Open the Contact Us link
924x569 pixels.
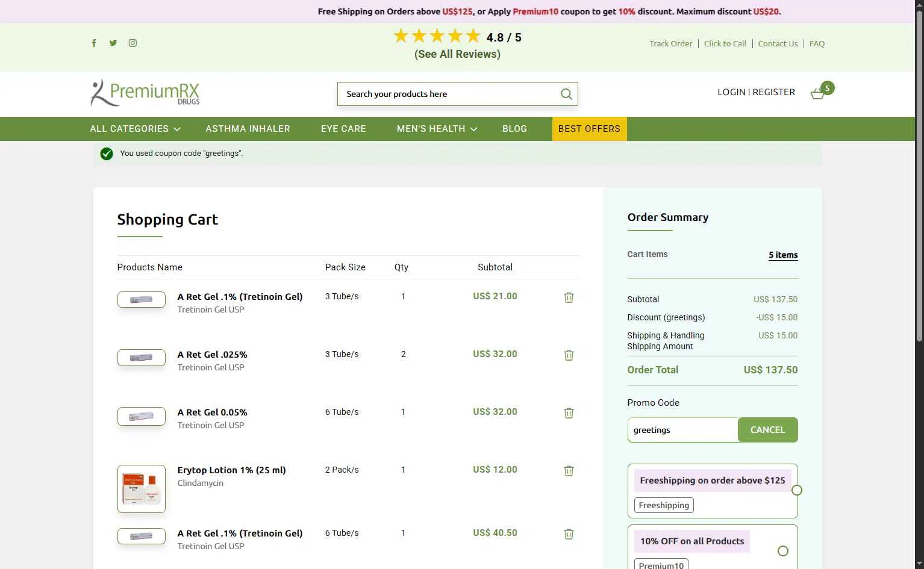tap(778, 43)
